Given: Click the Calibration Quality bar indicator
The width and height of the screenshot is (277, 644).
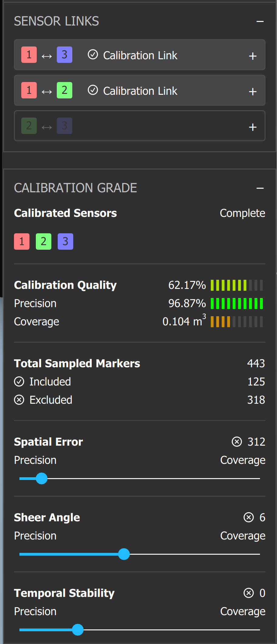Looking at the screenshot, I should pyautogui.click(x=237, y=285).
